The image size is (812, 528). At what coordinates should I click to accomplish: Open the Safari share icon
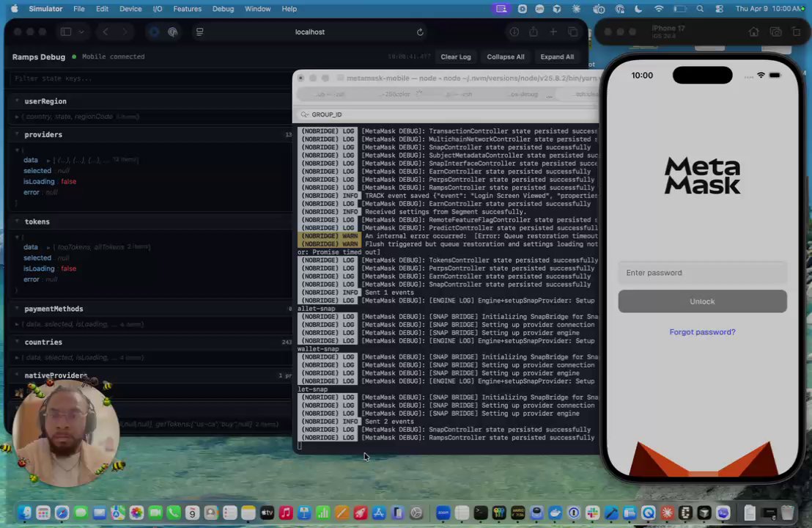pyautogui.click(x=534, y=32)
